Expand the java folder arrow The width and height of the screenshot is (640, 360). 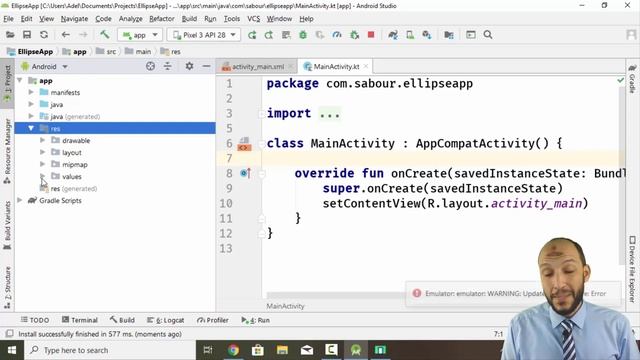click(31, 104)
